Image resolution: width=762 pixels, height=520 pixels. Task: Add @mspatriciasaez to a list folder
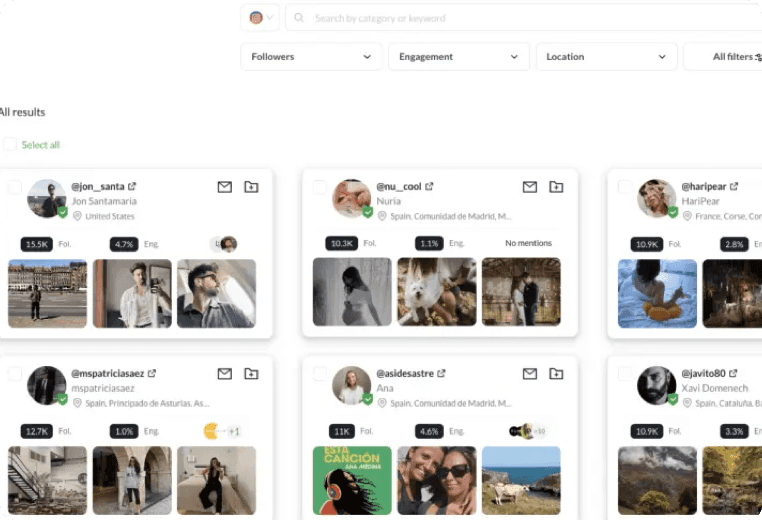click(x=251, y=373)
